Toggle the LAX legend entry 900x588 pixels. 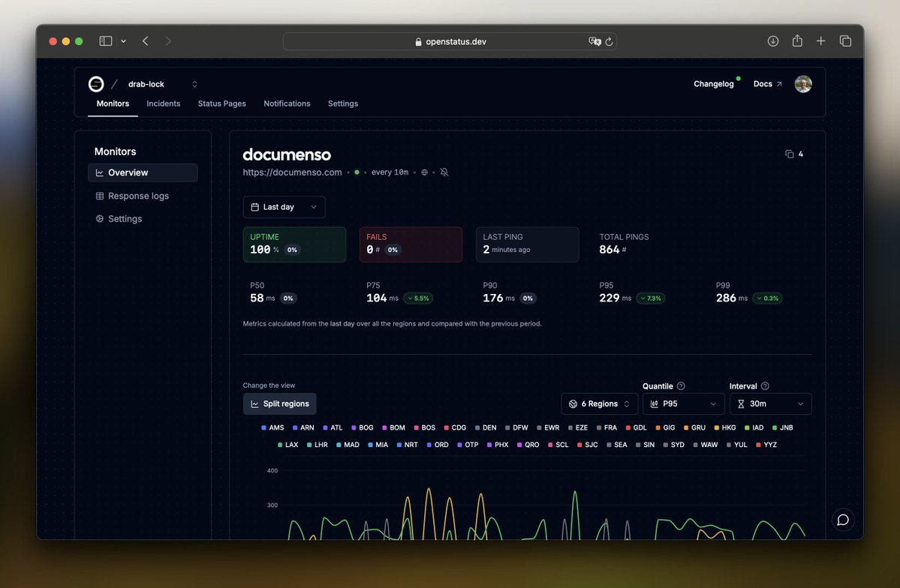(288, 445)
